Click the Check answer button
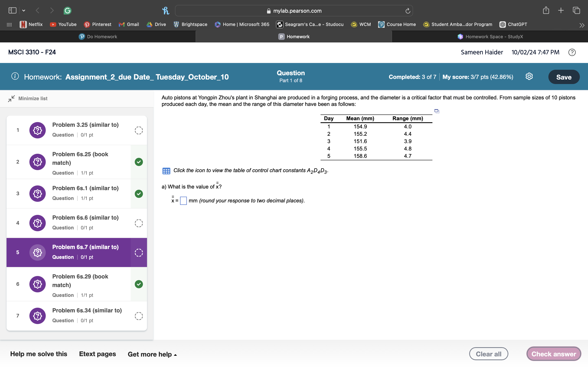 point(553,354)
